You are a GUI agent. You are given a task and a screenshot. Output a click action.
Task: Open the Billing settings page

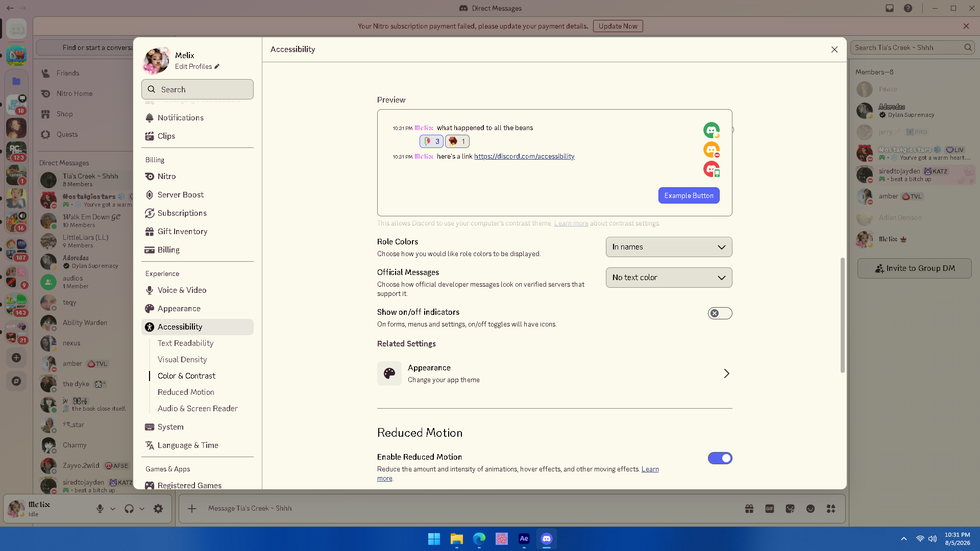click(197, 250)
